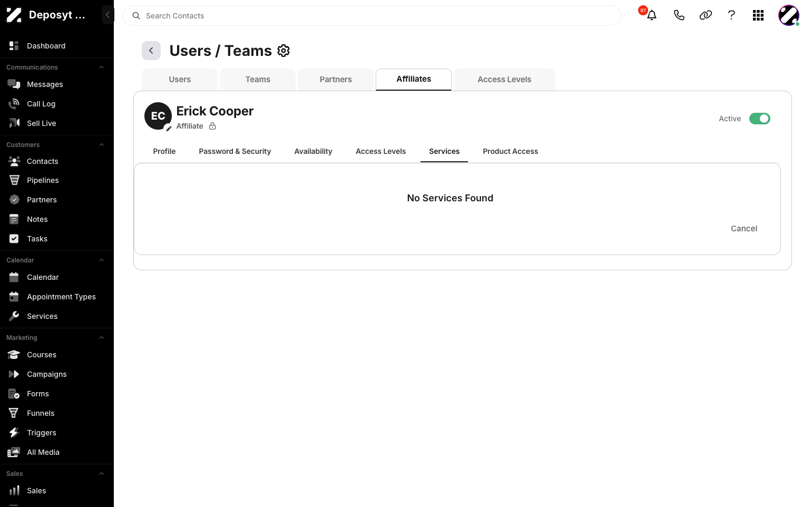Screen dimensions: 812x507
Task: Switch to the top Access Levels tab
Action: pos(504,80)
